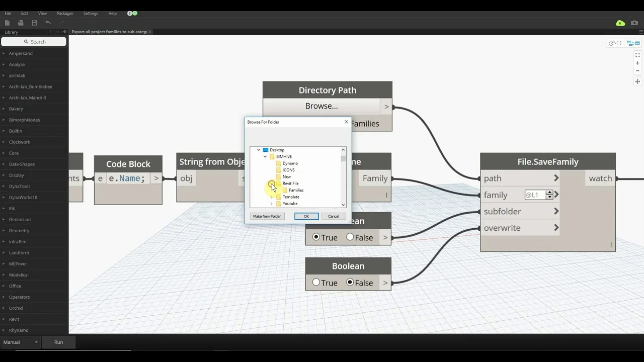Collapse the Library panel with arrow icon
644x362 pixels.
tap(64, 32)
